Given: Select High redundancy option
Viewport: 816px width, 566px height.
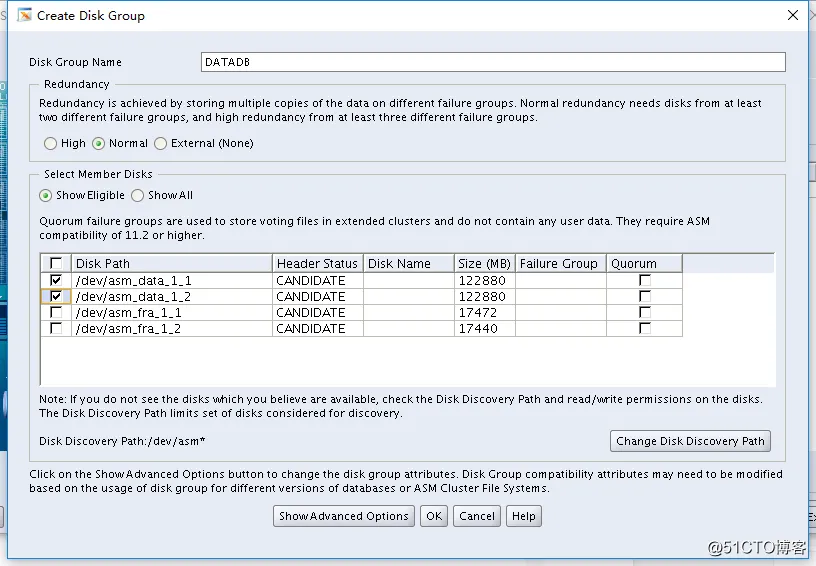Looking at the screenshot, I should tap(51, 144).
